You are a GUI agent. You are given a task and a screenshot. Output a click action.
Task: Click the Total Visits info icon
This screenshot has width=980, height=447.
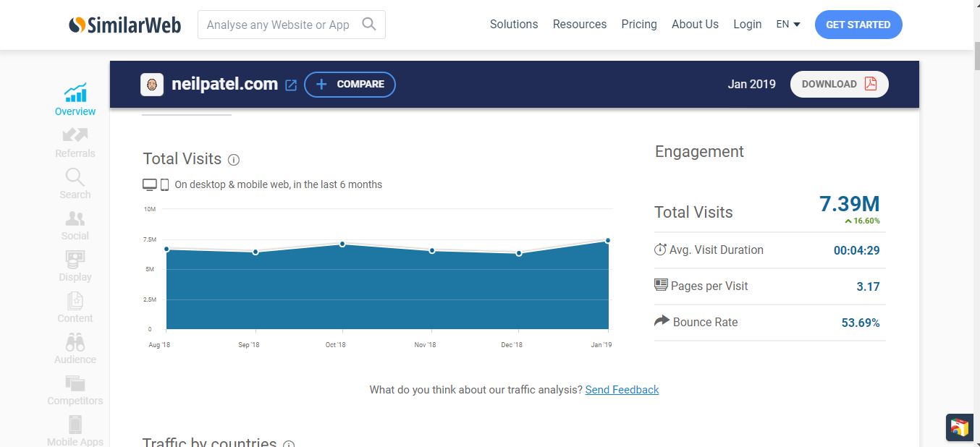[x=234, y=160]
